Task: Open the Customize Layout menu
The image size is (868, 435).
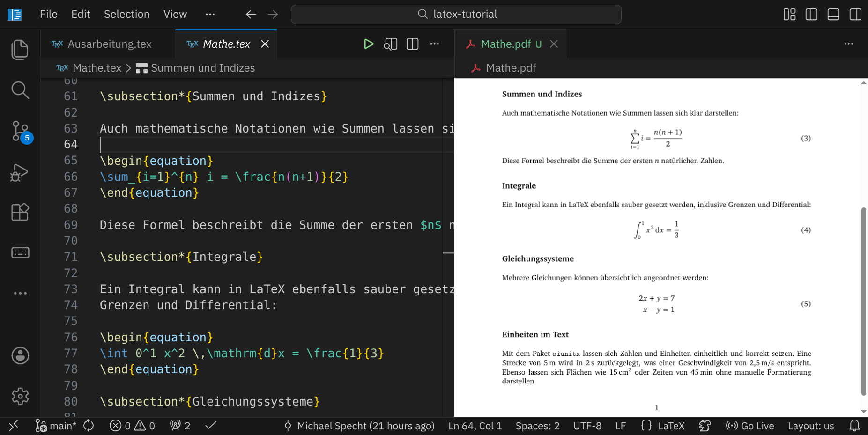Action: pyautogui.click(x=789, y=15)
